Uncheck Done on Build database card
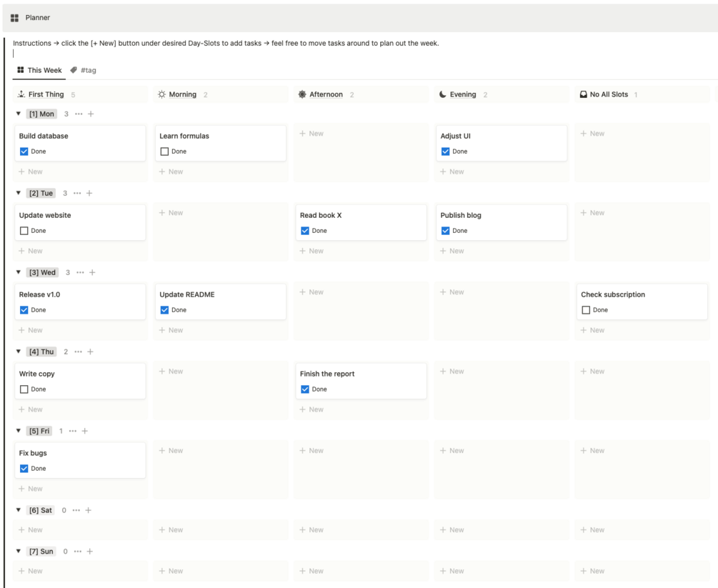The width and height of the screenshot is (718, 588). (24, 151)
